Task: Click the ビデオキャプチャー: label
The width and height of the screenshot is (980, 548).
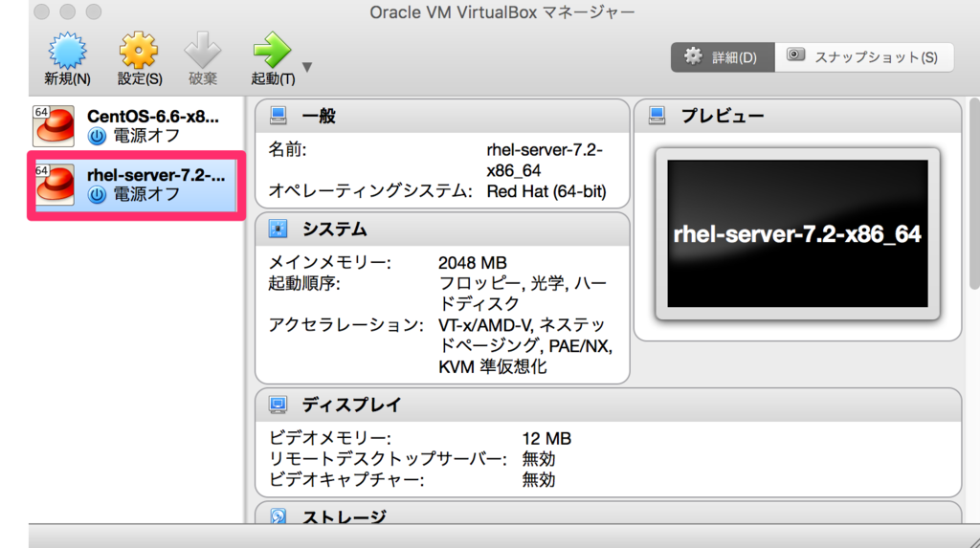Action: pyautogui.click(x=345, y=480)
